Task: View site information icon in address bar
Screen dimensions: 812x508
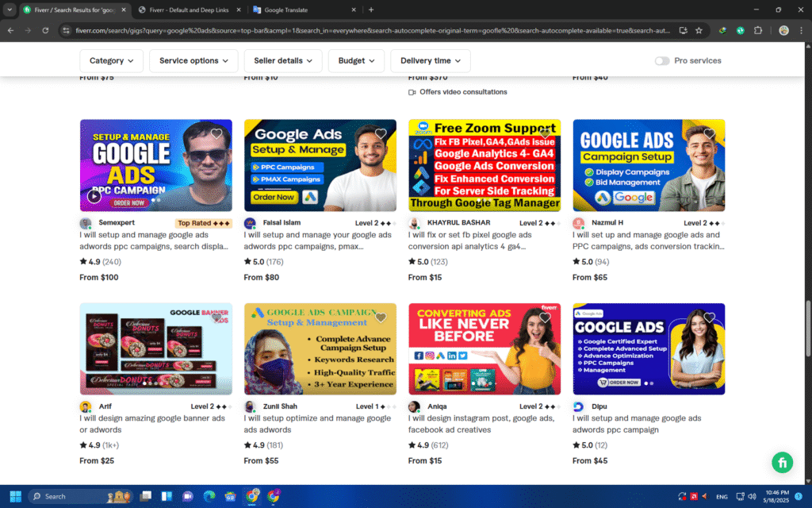Action: click(66, 31)
